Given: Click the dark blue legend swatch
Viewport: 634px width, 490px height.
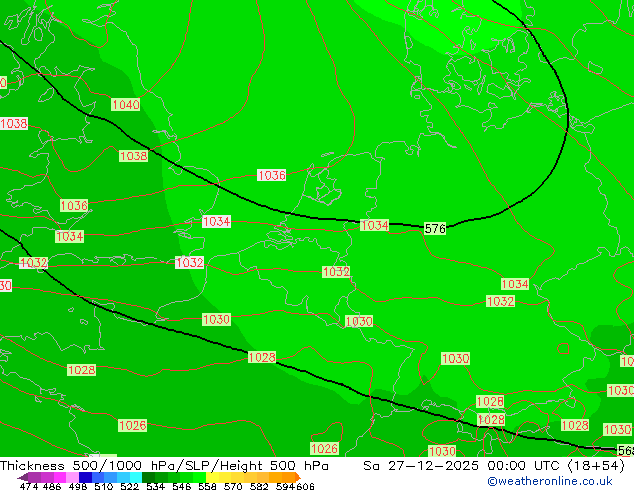Looking at the screenshot, I should pyautogui.click(x=85, y=477).
